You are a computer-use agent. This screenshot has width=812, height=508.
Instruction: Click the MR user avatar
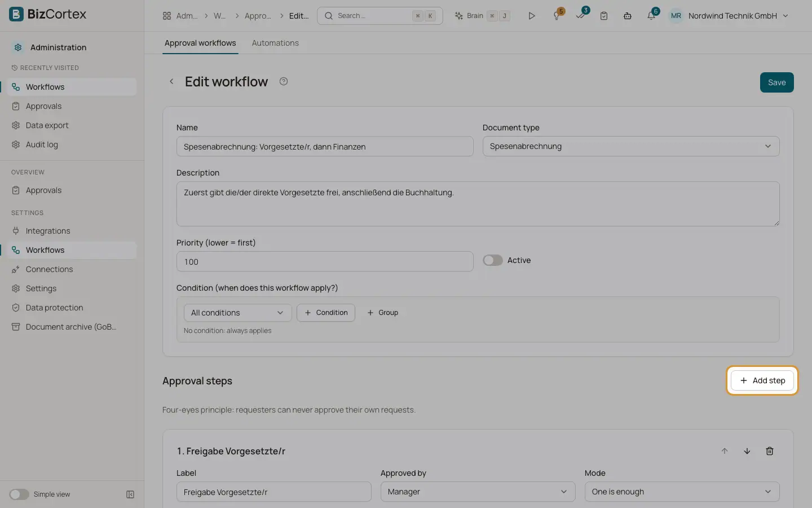pyautogui.click(x=676, y=16)
